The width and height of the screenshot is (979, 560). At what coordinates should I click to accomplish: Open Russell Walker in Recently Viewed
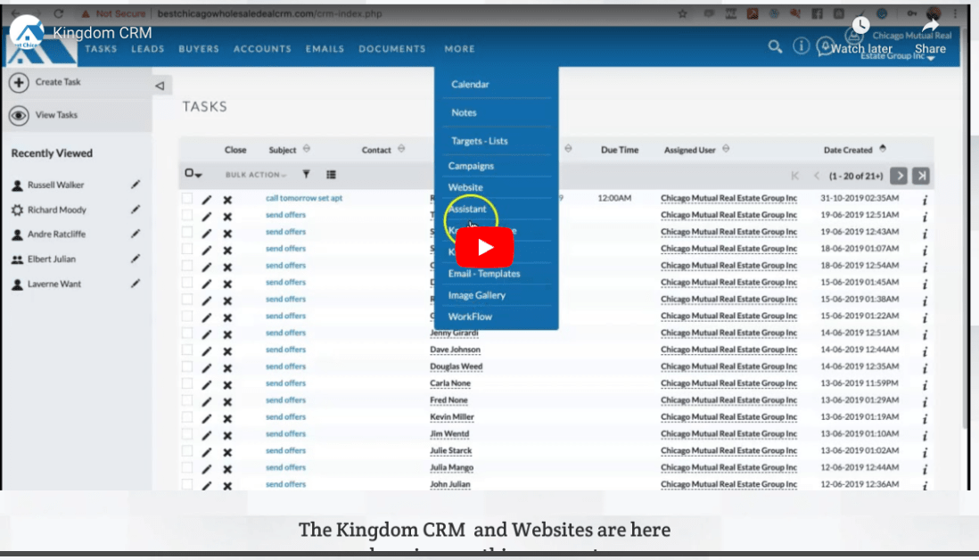(55, 185)
